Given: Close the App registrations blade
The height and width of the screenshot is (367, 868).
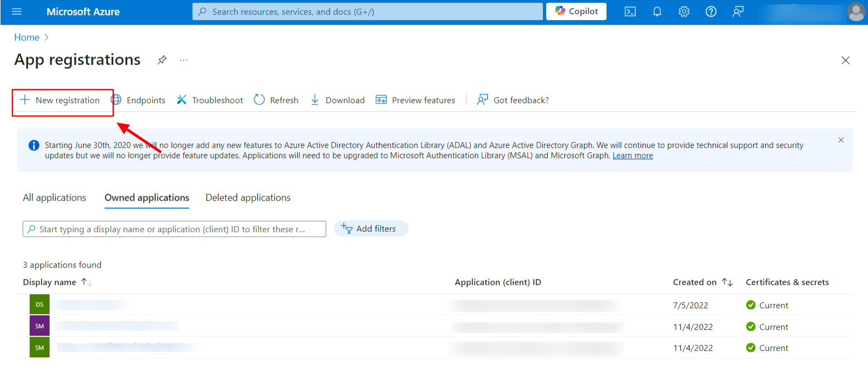Looking at the screenshot, I should tap(845, 60).
